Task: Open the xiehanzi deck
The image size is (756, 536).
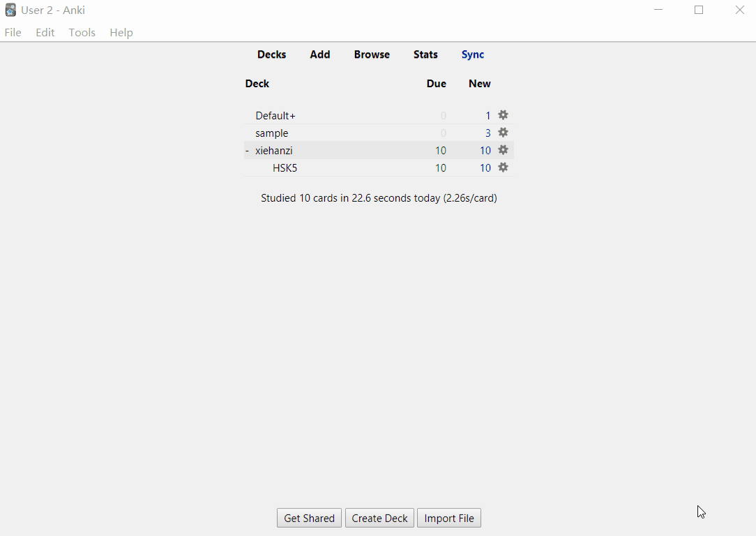Action: [x=274, y=151]
